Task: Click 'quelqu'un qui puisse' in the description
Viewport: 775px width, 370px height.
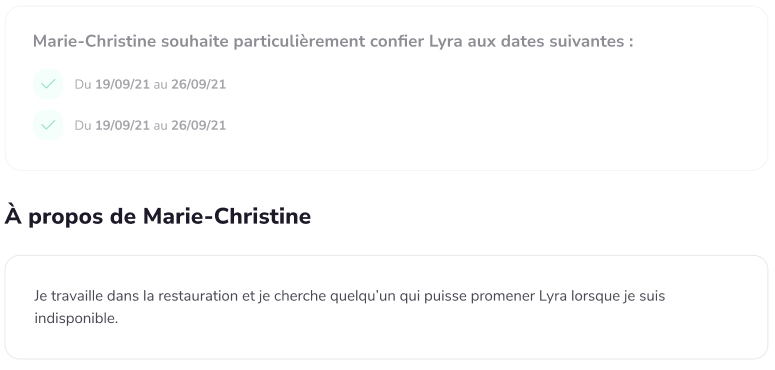Action: [398, 296]
